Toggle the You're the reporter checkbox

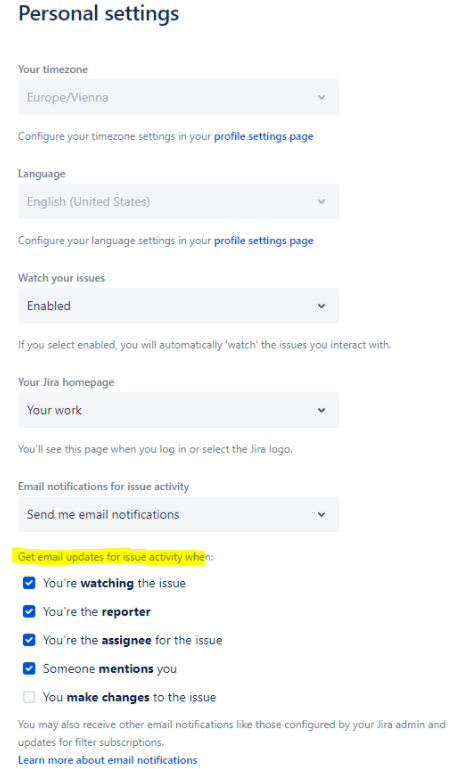29,611
